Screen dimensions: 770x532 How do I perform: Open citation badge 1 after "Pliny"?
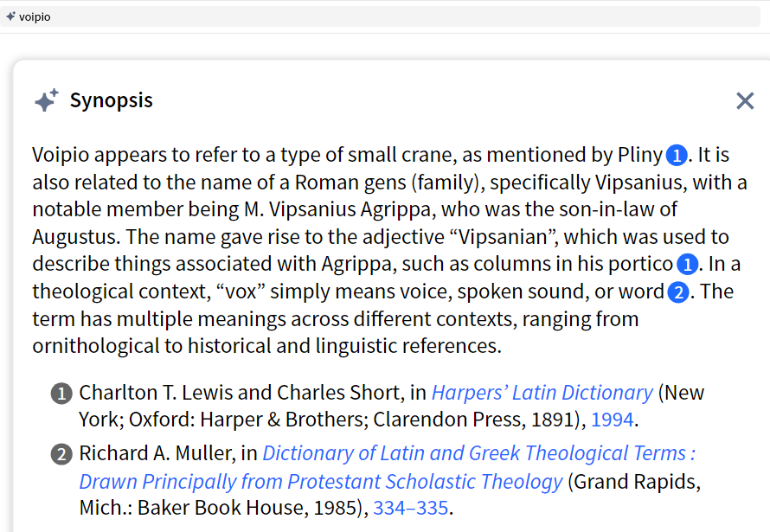677,156
